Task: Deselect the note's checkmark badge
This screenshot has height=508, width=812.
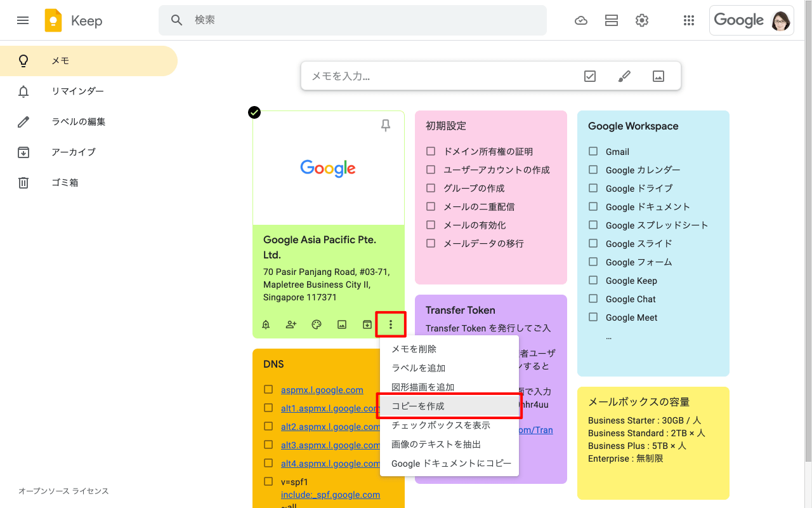Action: pyautogui.click(x=254, y=112)
